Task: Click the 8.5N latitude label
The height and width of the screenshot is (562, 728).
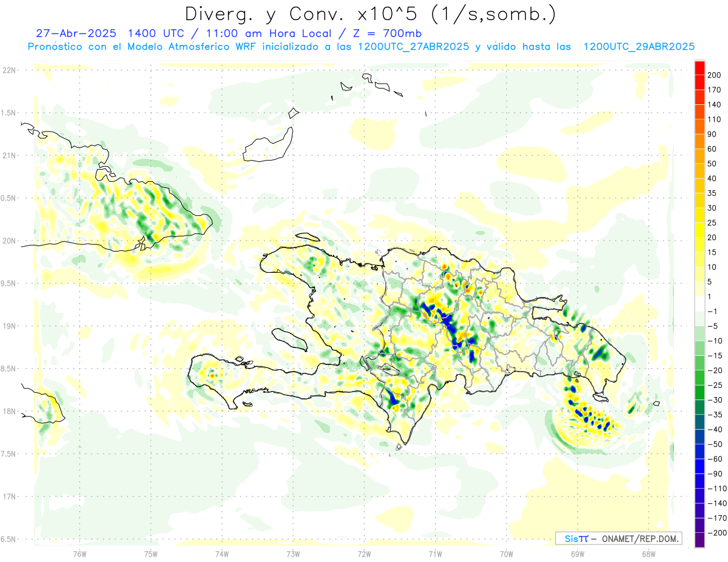Action: 8,369
